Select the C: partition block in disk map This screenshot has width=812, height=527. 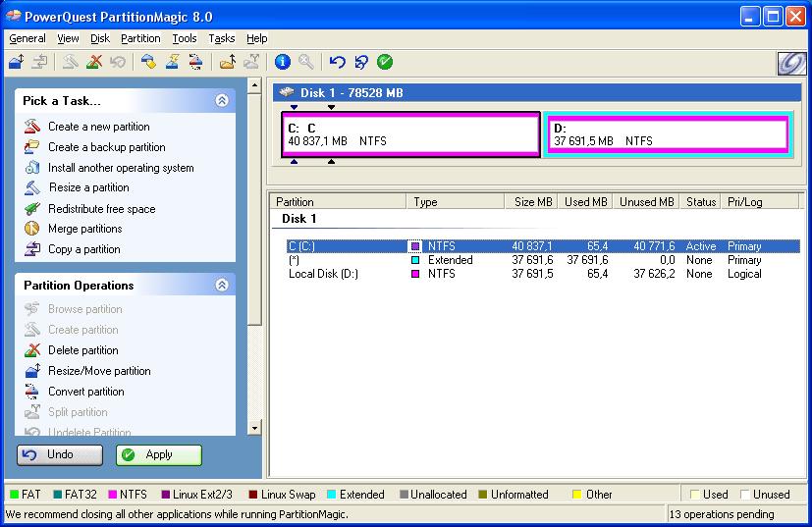point(411,134)
